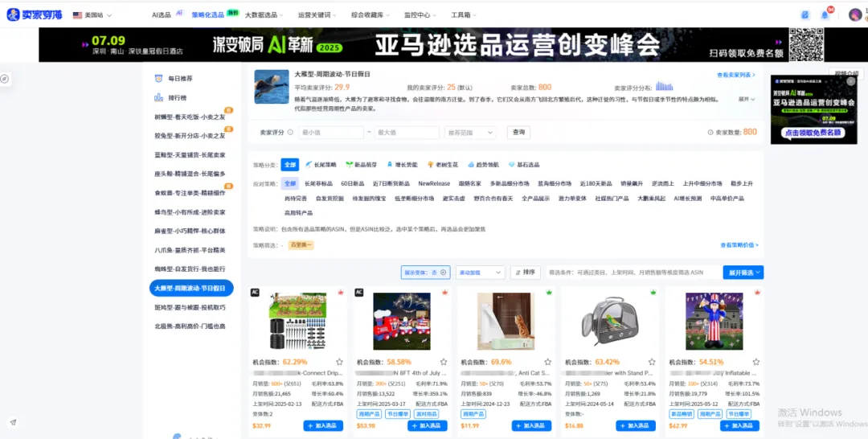868x439 pixels.
Task: Select 蓝鲸型-天量铺货-长尾卖家 seller type
Action: tap(190, 155)
